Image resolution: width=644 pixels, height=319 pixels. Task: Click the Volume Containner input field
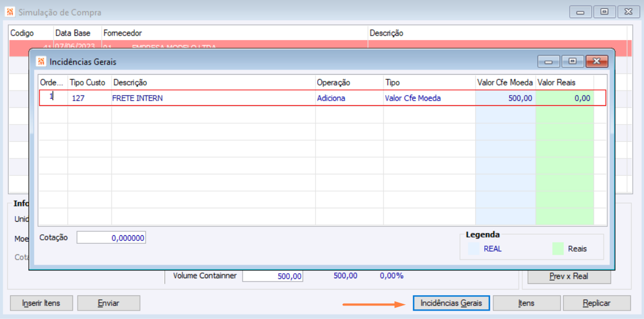point(272,276)
